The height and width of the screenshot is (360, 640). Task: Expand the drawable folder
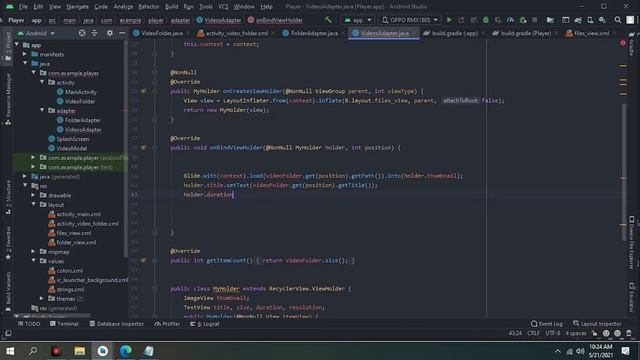coord(33,195)
